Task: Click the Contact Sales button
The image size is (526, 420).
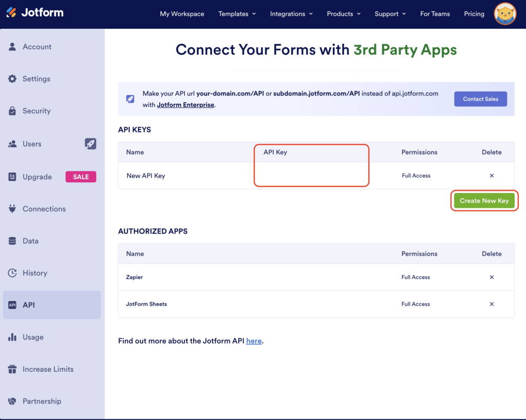Action: coord(480,99)
